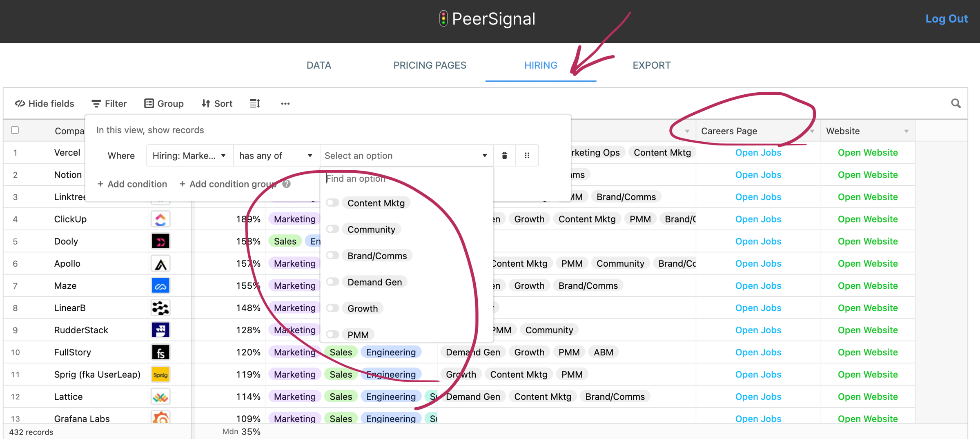Screen dimensions: 980x439
Task: Select the HIRING tab
Action: tap(541, 65)
